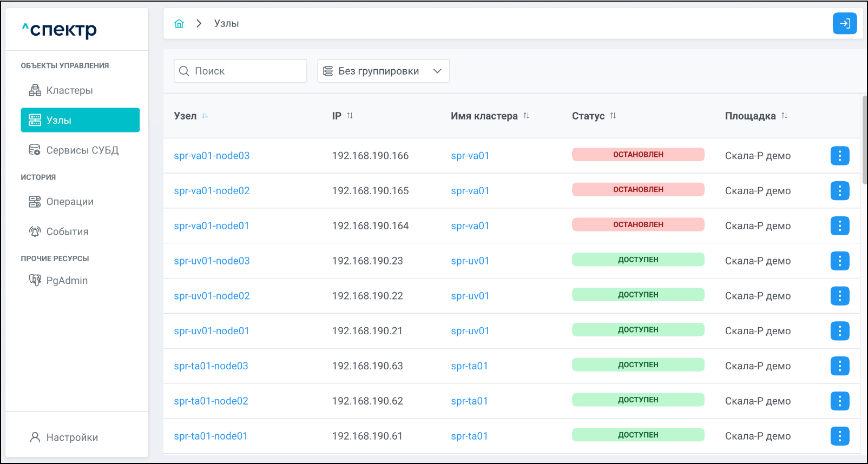Sort by status arrows icon

point(613,116)
